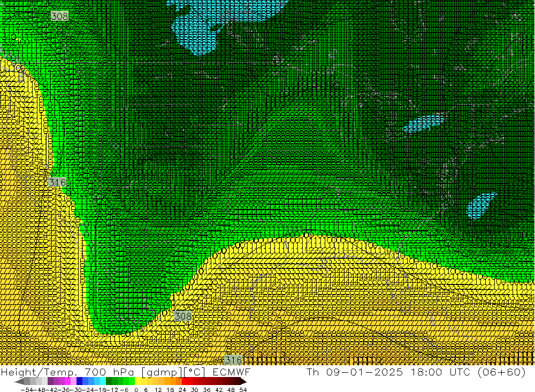Click the '0' legend value
The width and height of the screenshot is (535, 392).
click(136, 390)
